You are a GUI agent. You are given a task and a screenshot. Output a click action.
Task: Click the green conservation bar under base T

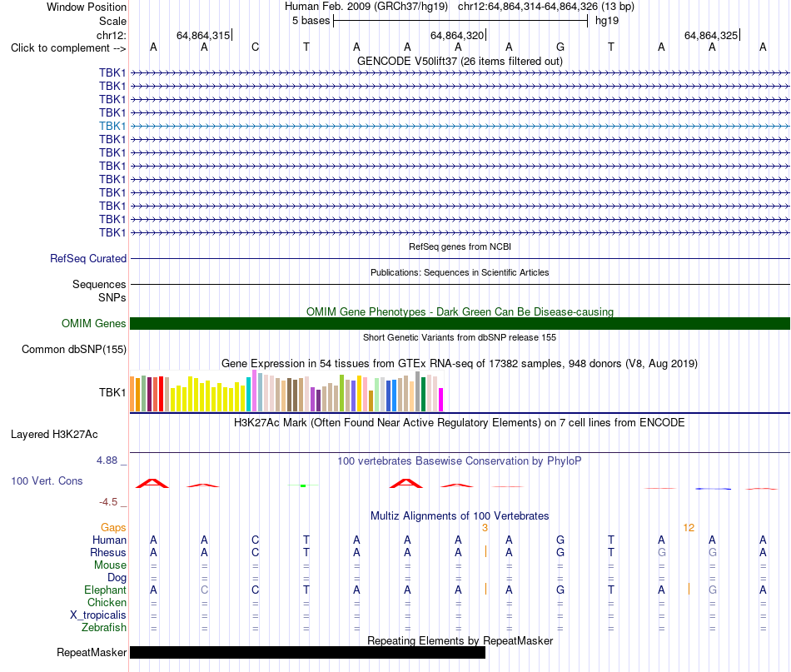[303, 485]
